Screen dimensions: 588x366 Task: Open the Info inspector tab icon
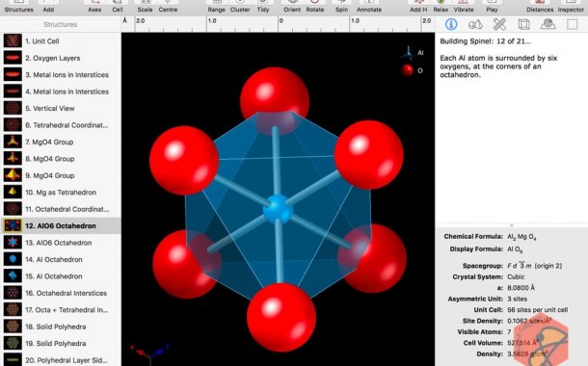[x=451, y=24]
